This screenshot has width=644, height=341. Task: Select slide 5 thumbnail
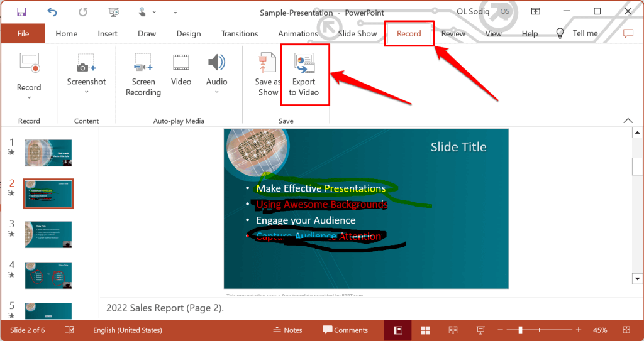(x=48, y=311)
